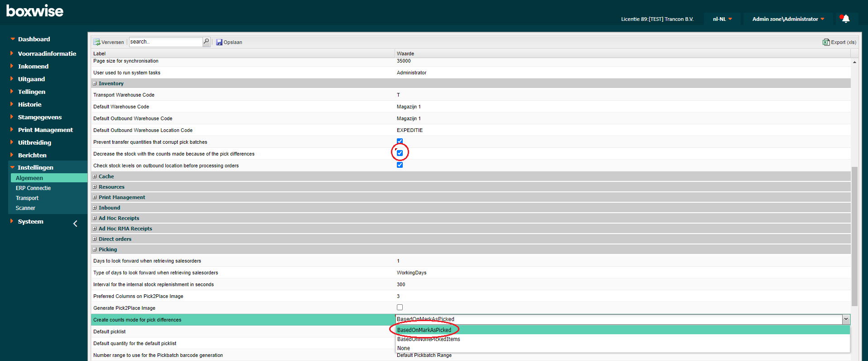Image resolution: width=868 pixels, height=361 pixels.
Task: Click Default Warehouse Code value Magazijn 1
Action: pyautogui.click(x=409, y=107)
